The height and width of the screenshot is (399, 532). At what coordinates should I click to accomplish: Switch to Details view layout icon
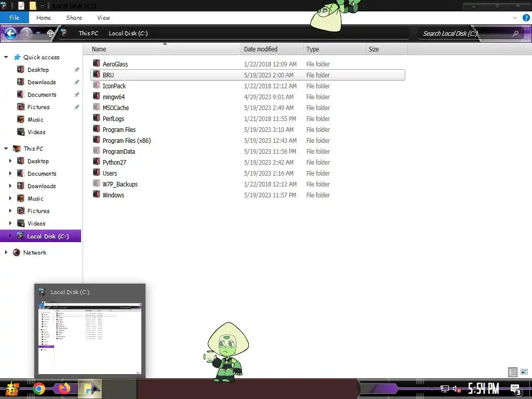click(x=513, y=372)
